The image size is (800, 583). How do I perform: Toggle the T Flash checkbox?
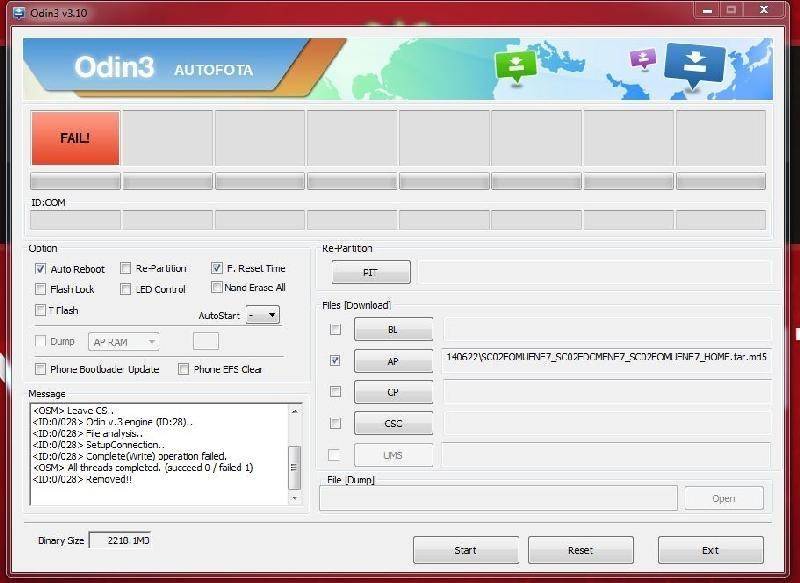[x=40, y=310]
